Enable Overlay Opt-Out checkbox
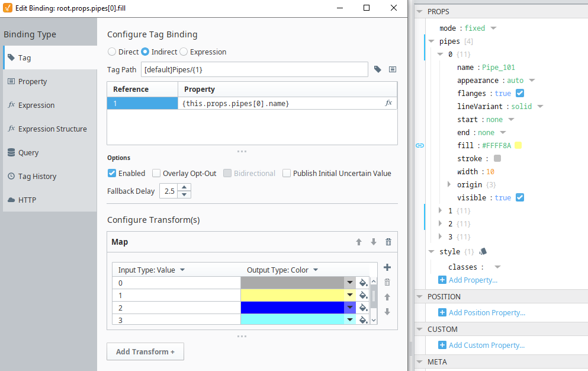 point(156,174)
